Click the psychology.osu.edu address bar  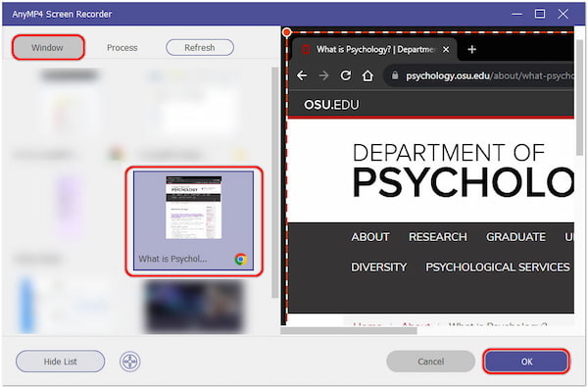480,75
